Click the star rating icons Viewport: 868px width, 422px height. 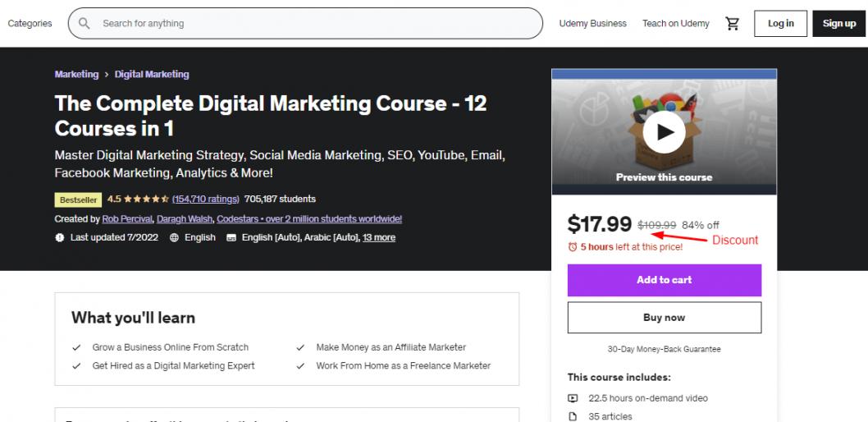point(148,200)
